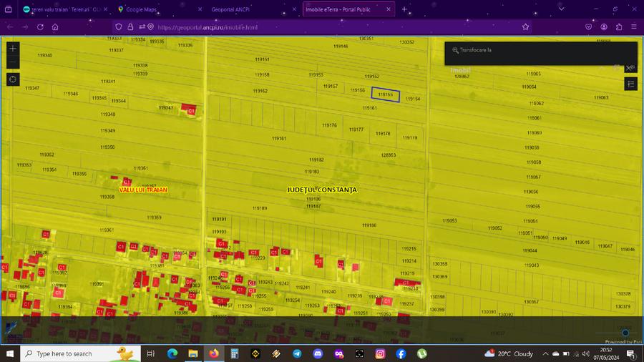Click the search field Transfocare la

pyautogui.click(x=541, y=50)
